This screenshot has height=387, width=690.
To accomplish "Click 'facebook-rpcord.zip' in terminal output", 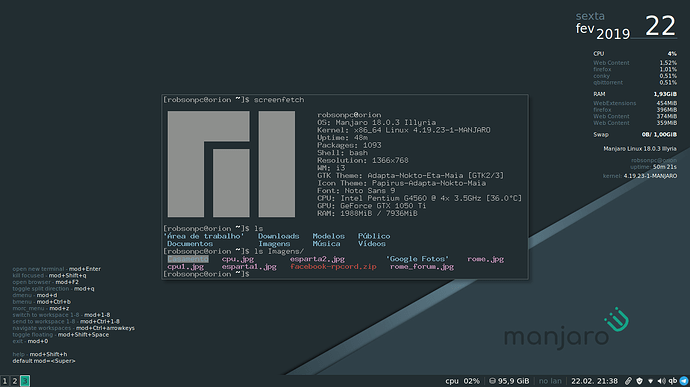I will [333, 266].
